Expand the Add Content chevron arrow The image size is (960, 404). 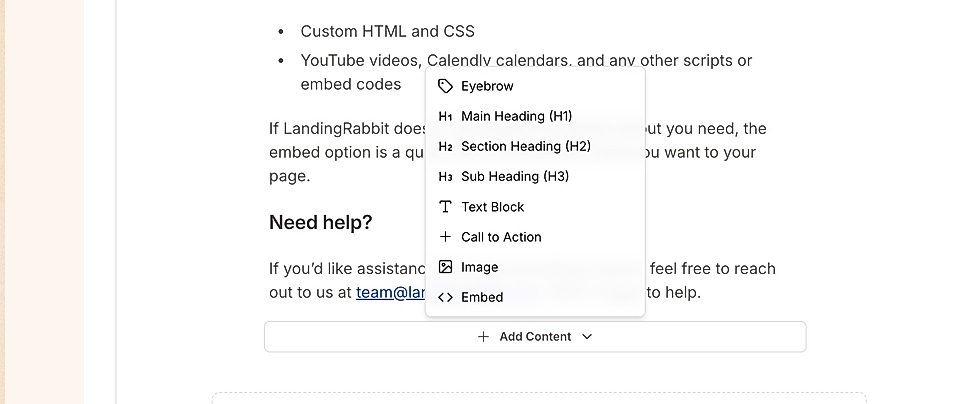(x=587, y=337)
